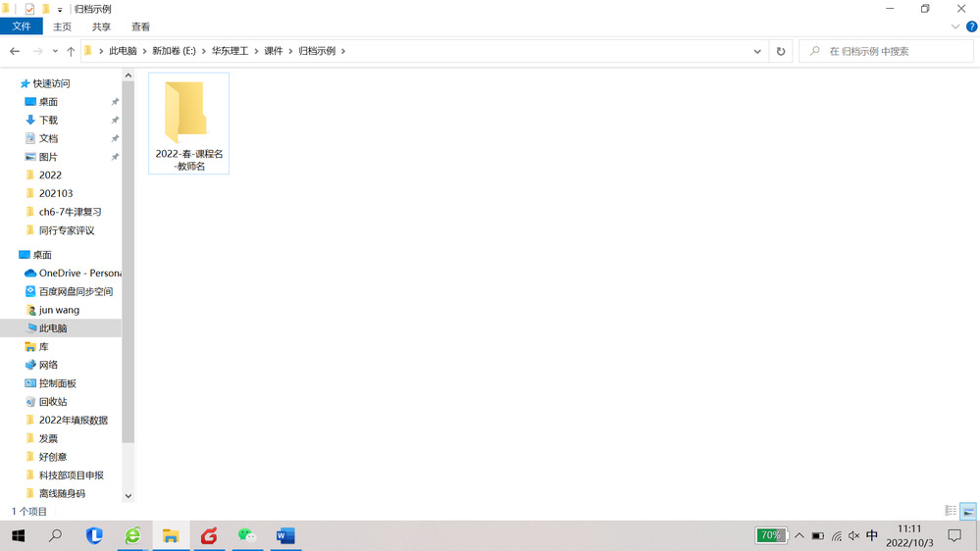
Task: Select 此电脑 in navigation pane
Action: coord(53,328)
